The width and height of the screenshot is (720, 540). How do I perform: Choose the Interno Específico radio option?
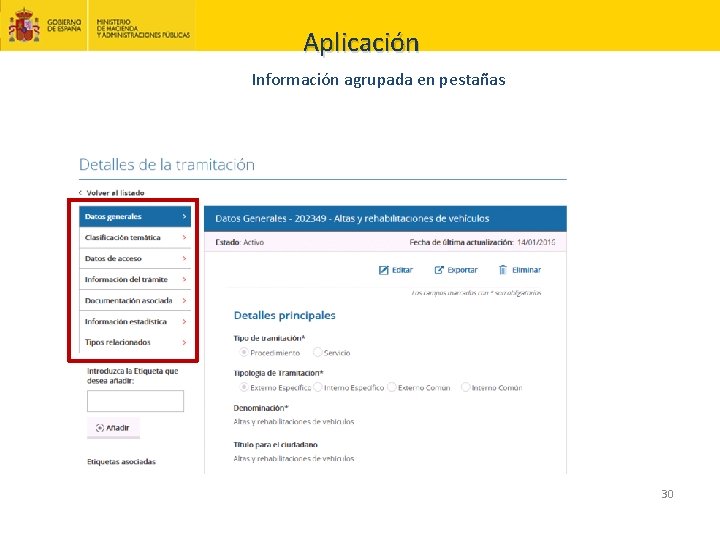318,387
